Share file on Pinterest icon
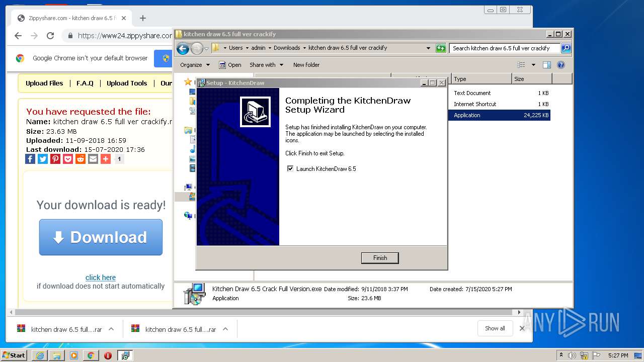The image size is (644, 362). click(55, 159)
